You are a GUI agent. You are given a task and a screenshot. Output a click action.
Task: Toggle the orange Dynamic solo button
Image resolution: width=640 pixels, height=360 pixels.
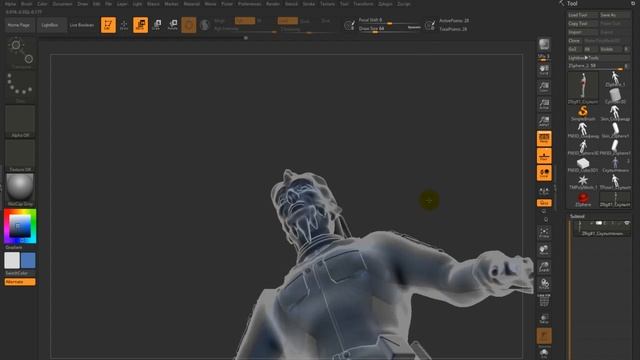coord(544,336)
